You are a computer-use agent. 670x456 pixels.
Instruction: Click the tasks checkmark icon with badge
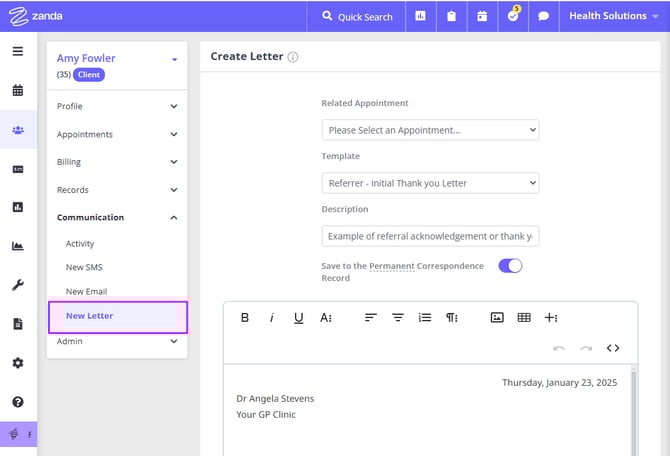[513, 16]
